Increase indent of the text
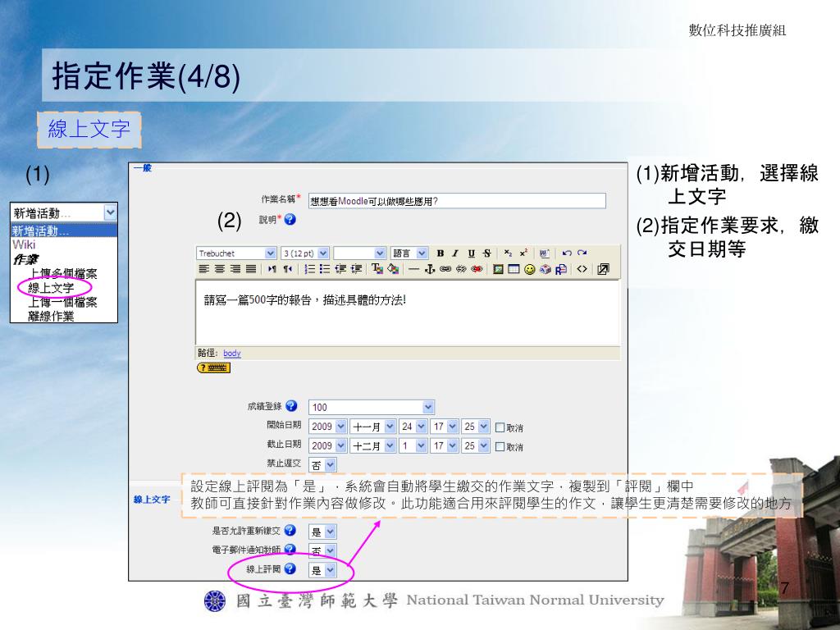840x630 pixels. 356,269
